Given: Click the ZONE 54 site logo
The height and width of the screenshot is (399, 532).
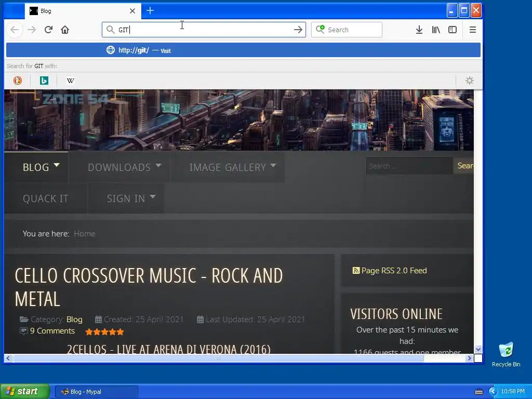Looking at the screenshot, I should tap(75, 99).
